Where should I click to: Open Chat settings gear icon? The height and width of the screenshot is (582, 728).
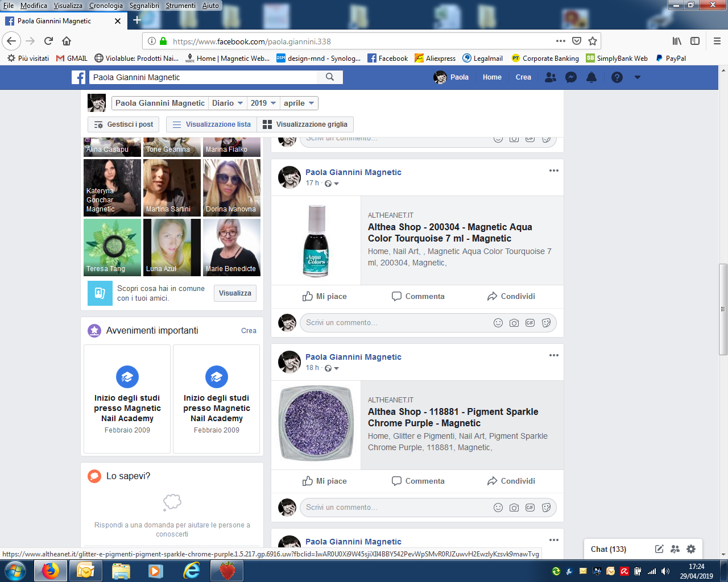[691, 549]
